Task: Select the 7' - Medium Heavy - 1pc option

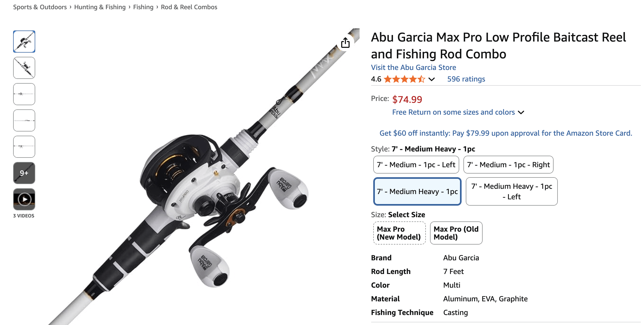Action: (x=417, y=191)
